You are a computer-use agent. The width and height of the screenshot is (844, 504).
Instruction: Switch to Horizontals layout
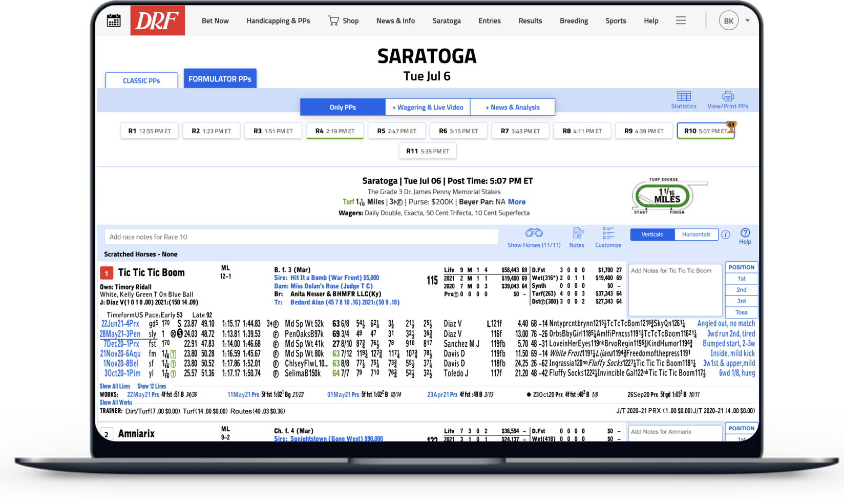pos(696,235)
